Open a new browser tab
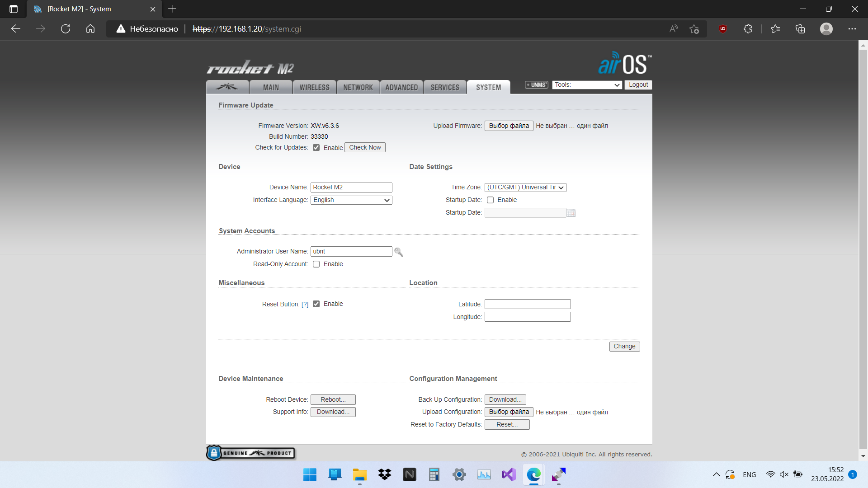Viewport: 868px width, 488px height. pyautogui.click(x=172, y=9)
